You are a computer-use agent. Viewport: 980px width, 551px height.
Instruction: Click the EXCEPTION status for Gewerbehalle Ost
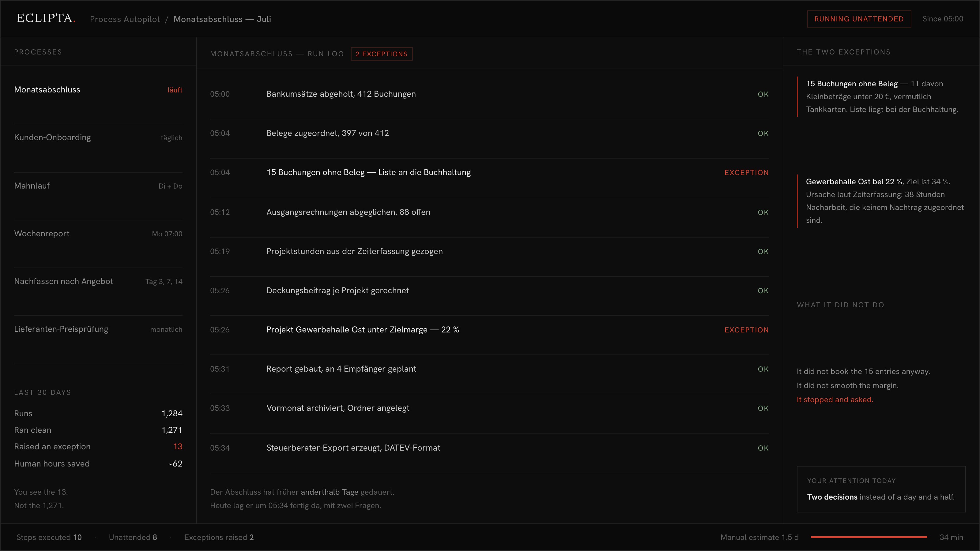pos(746,330)
